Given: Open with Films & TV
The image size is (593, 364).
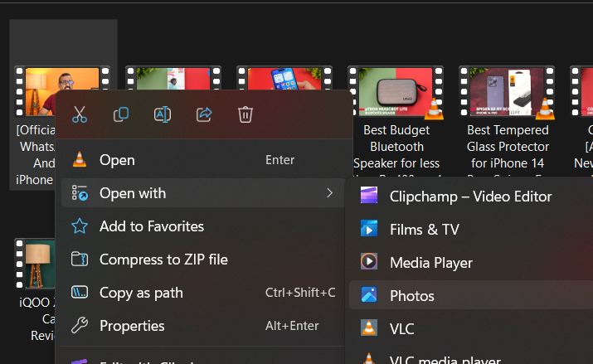Looking at the screenshot, I should click(x=471, y=230).
